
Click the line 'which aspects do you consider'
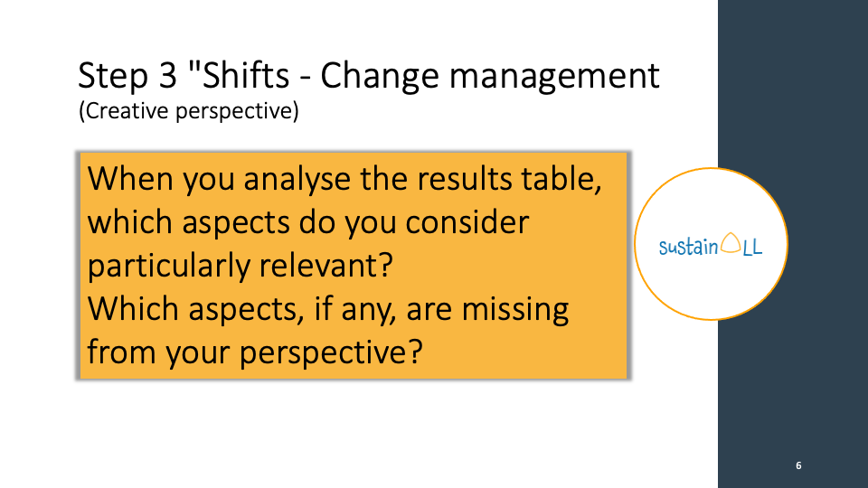point(307,222)
